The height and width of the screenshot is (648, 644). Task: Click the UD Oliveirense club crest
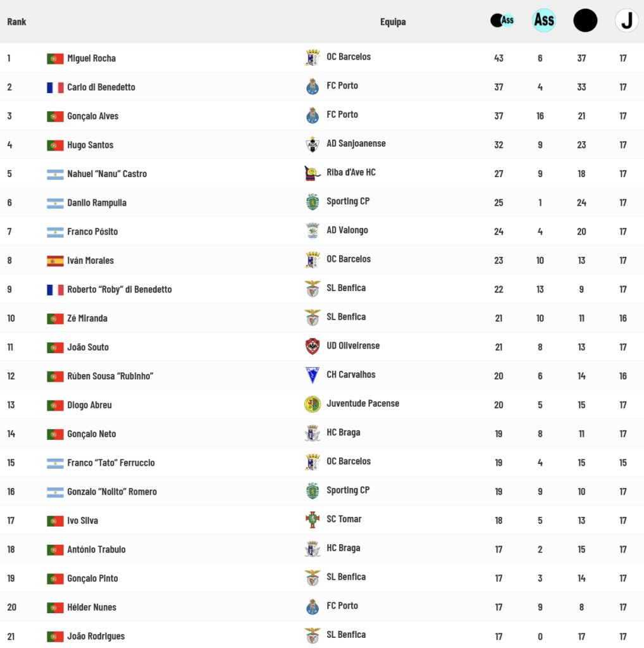(313, 346)
